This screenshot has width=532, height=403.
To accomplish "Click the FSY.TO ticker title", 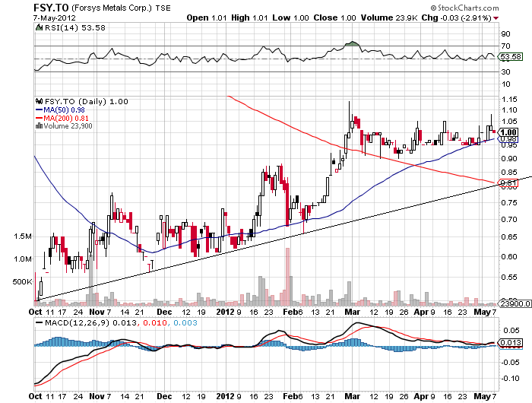I will pyautogui.click(x=51, y=8).
